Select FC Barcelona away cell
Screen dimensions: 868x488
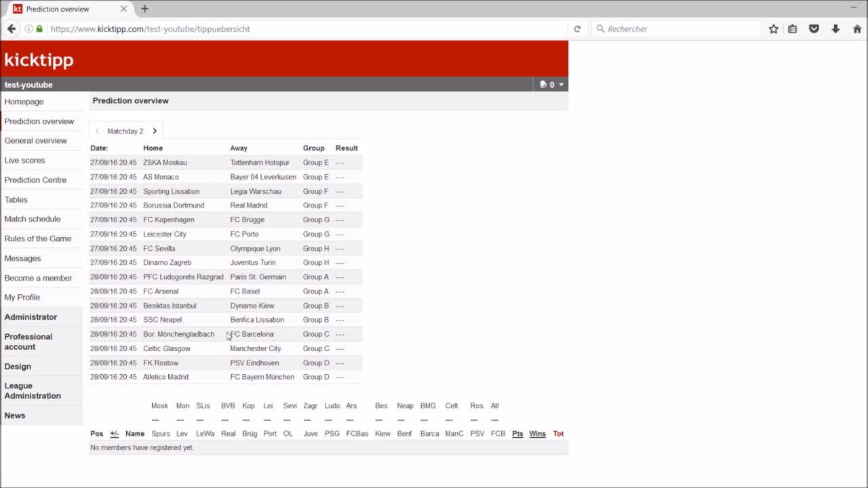click(252, 334)
